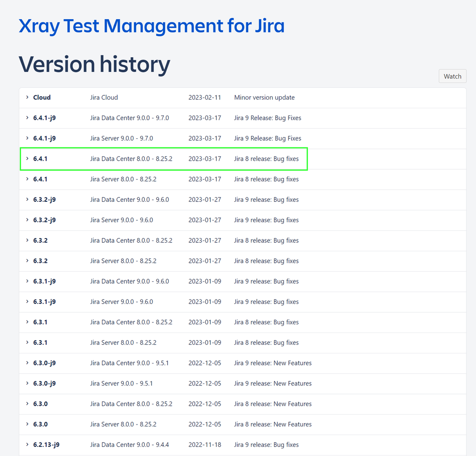Expand chevron for 6.3.2-j9 Jira Data Center row
Viewport: 476px width, 456px height.
(27, 199)
